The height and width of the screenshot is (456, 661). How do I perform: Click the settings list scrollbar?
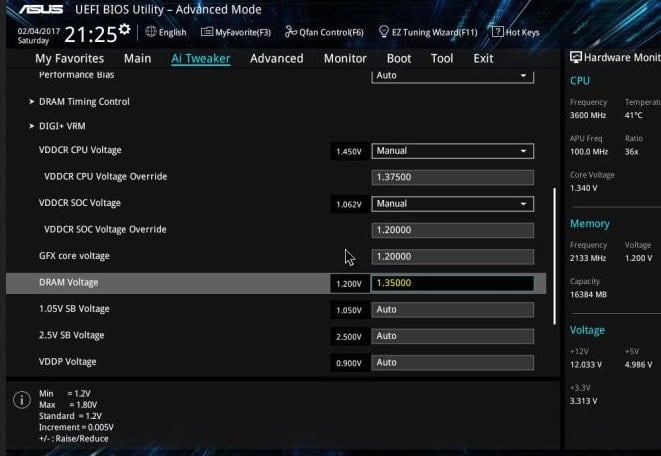pos(554,256)
